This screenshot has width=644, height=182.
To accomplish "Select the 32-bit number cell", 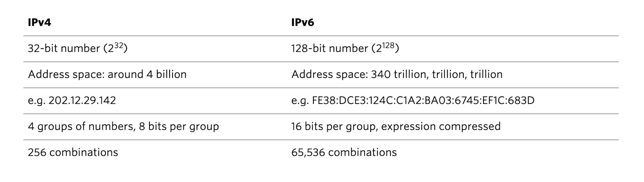I will point(77,48).
